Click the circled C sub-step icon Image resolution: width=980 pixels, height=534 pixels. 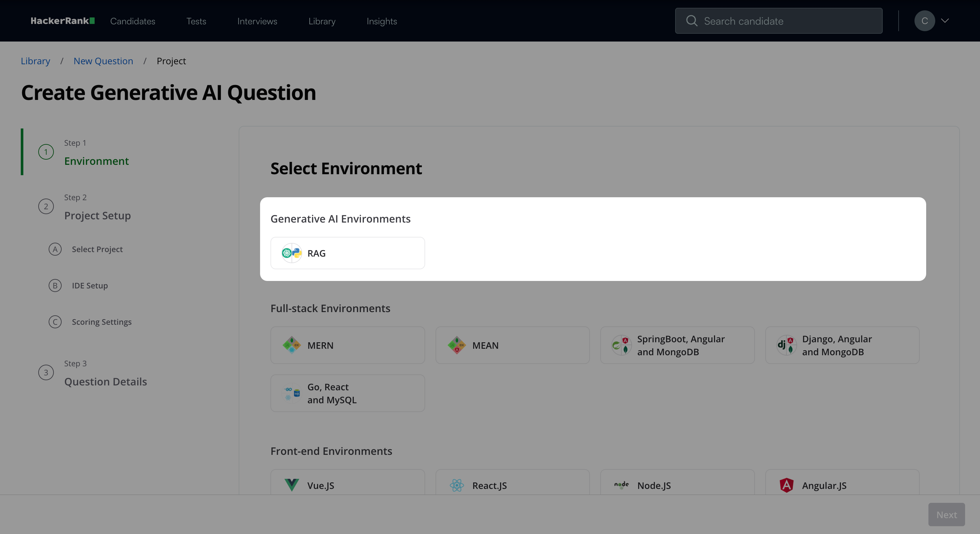click(x=55, y=322)
